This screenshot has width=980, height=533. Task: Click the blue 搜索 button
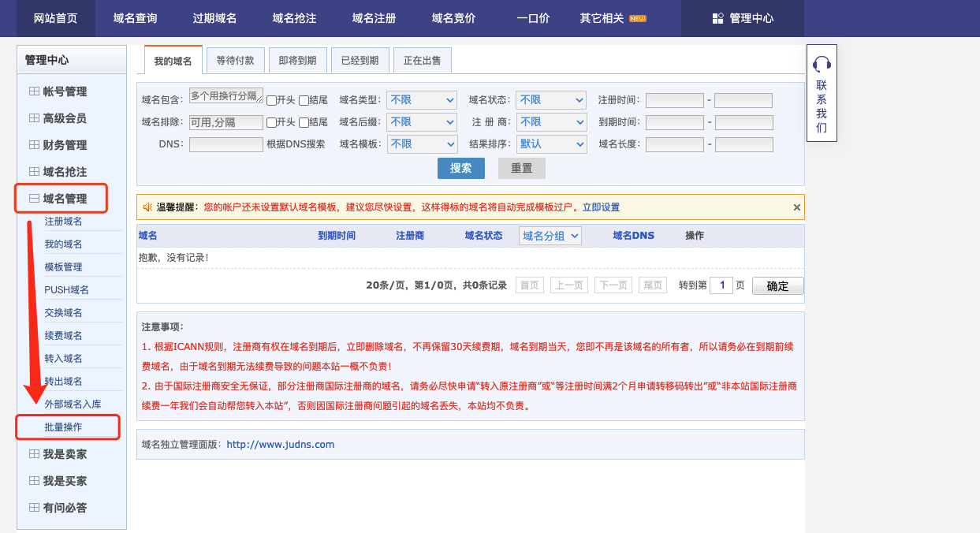pos(461,168)
